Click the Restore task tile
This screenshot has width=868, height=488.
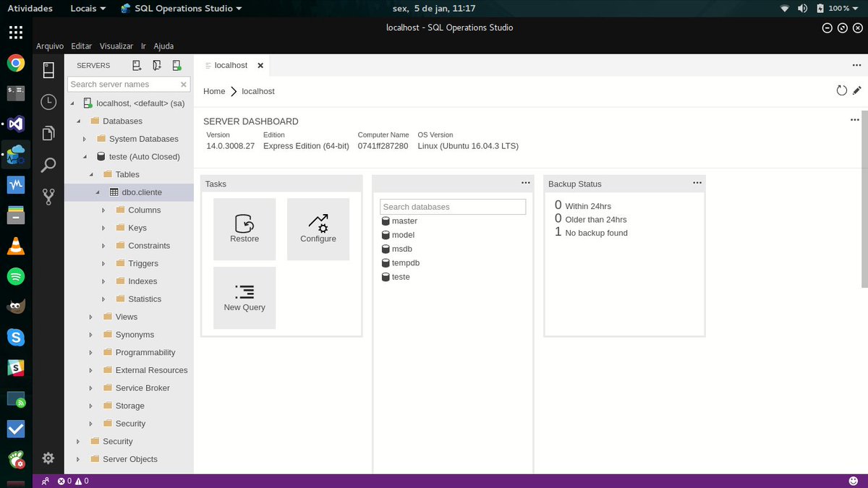pyautogui.click(x=244, y=229)
